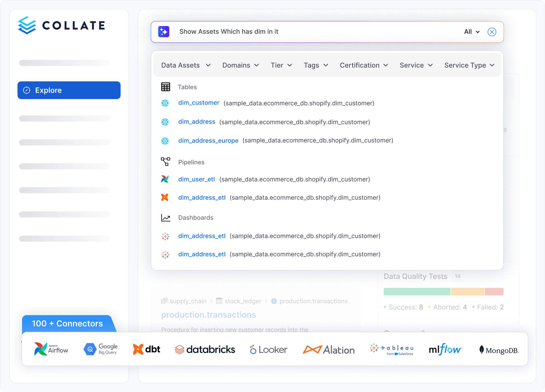Open the Certification filter dropdown
The width and height of the screenshot is (545, 392).
click(364, 65)
